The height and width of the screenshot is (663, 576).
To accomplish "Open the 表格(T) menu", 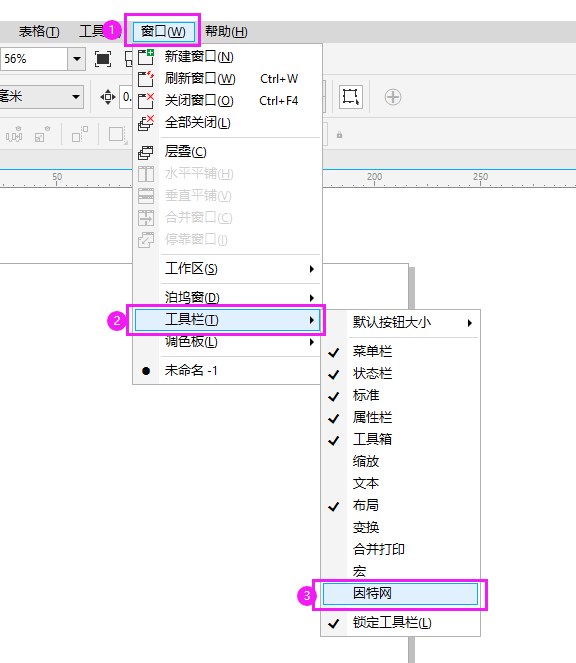I will click(x=39, y=32).
